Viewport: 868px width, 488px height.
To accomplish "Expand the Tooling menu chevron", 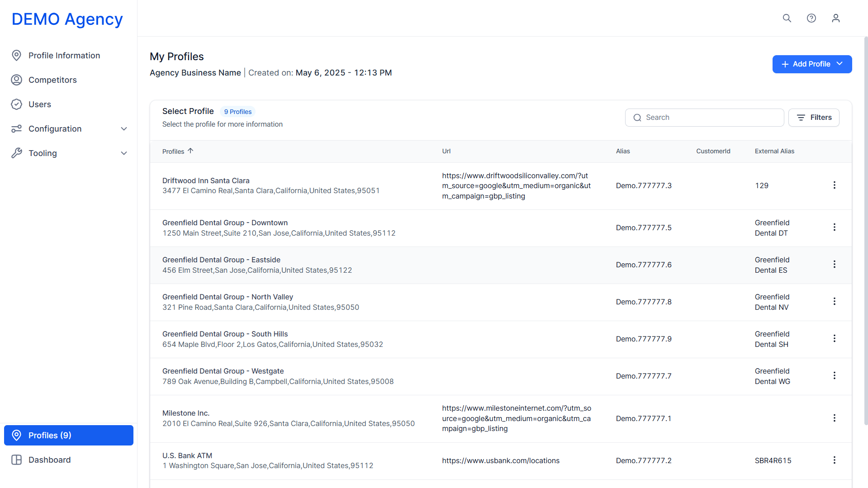I will [124, 153].
